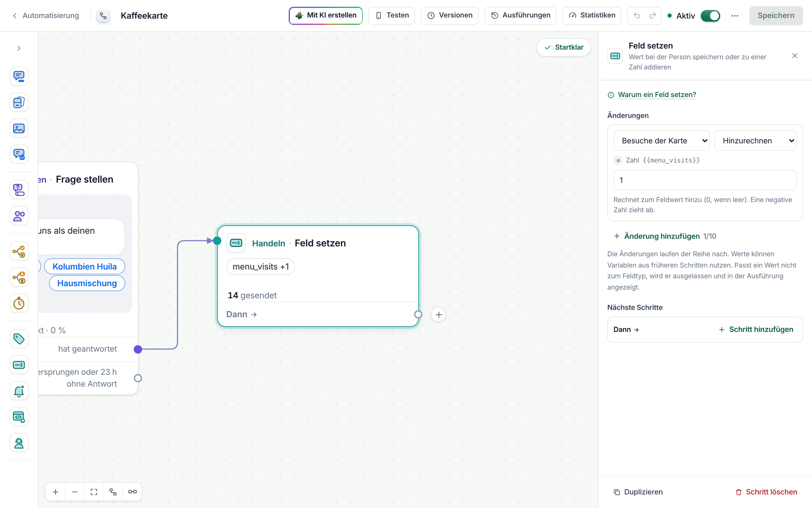
Task: Open Statistiken
Action: point(592,16)
